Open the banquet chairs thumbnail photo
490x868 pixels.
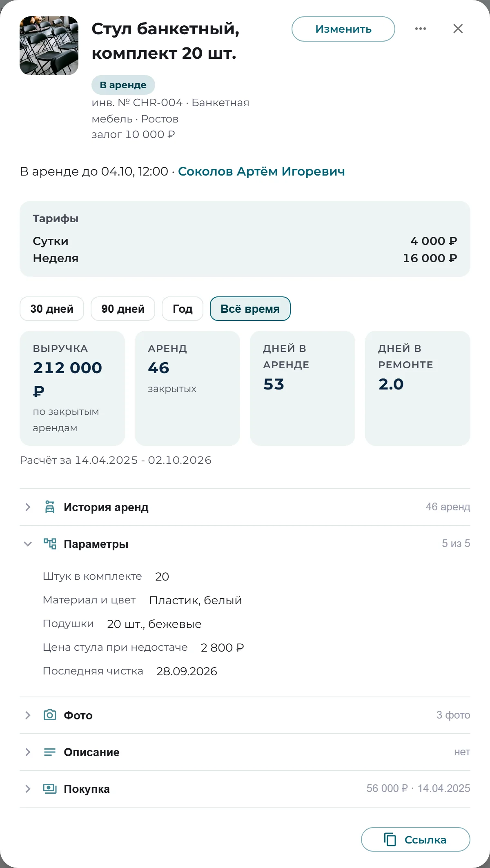click(49, 46)
